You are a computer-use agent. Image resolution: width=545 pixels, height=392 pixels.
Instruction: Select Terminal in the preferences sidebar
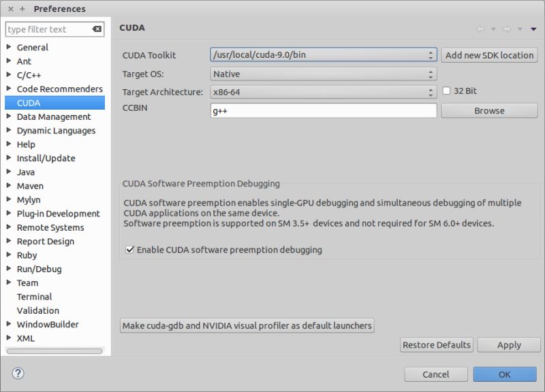click(x=34, y=297)
